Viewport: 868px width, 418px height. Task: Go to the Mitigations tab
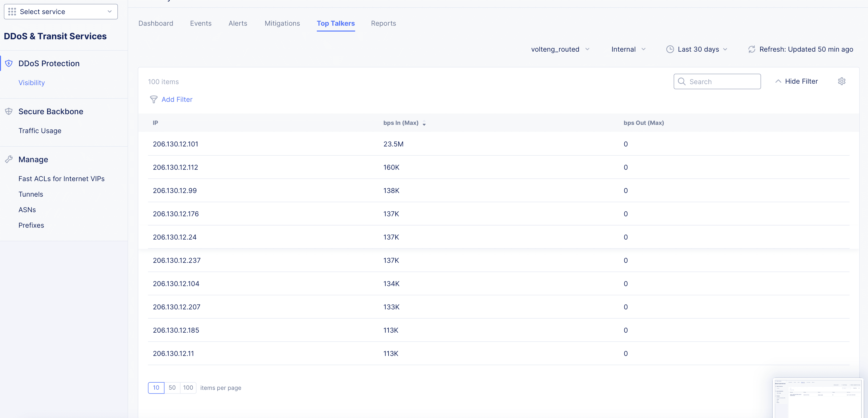point(282,23)
